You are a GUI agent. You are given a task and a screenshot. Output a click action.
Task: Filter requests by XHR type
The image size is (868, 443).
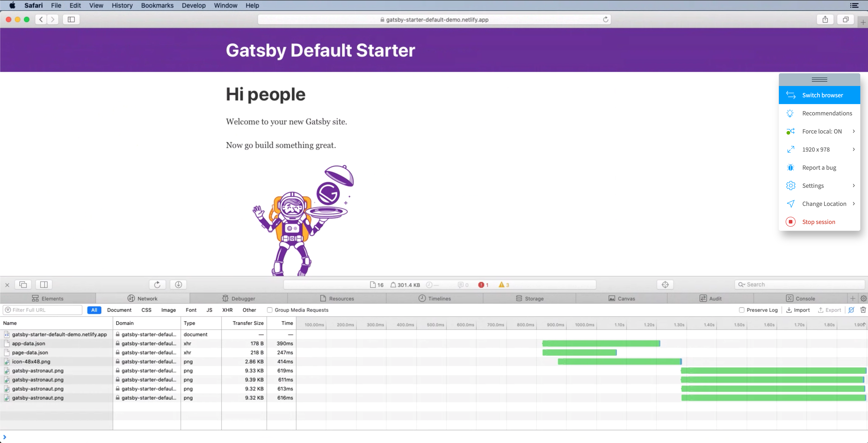pyautogui.click(x=227, y=310)
